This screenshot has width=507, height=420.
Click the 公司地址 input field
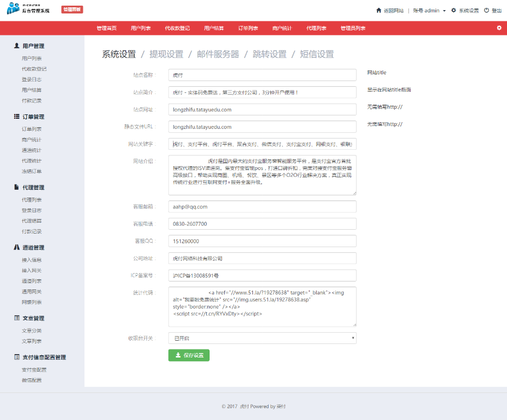[262, 258]
